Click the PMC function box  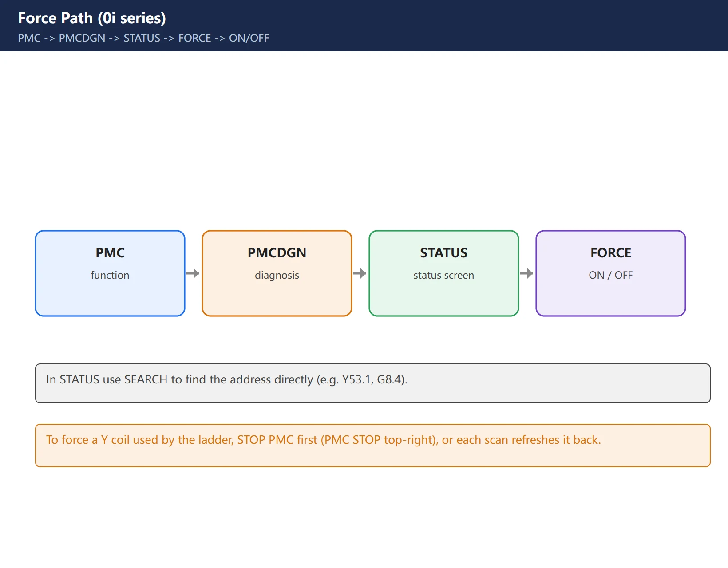[110, 273]
